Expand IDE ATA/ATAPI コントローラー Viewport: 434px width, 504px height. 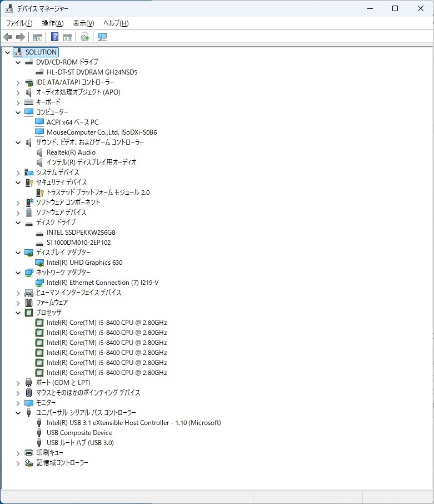pyautogui.click(x=18, y=83)
